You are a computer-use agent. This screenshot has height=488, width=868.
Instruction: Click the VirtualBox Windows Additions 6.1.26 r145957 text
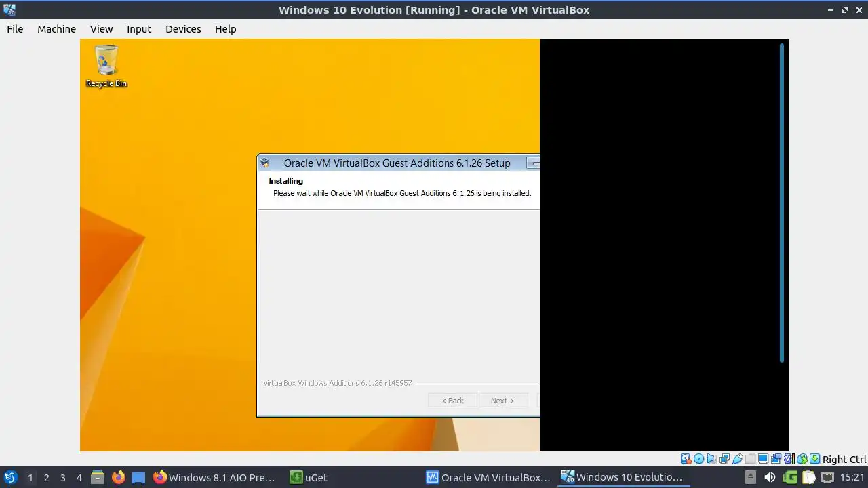tap(337, 383)
